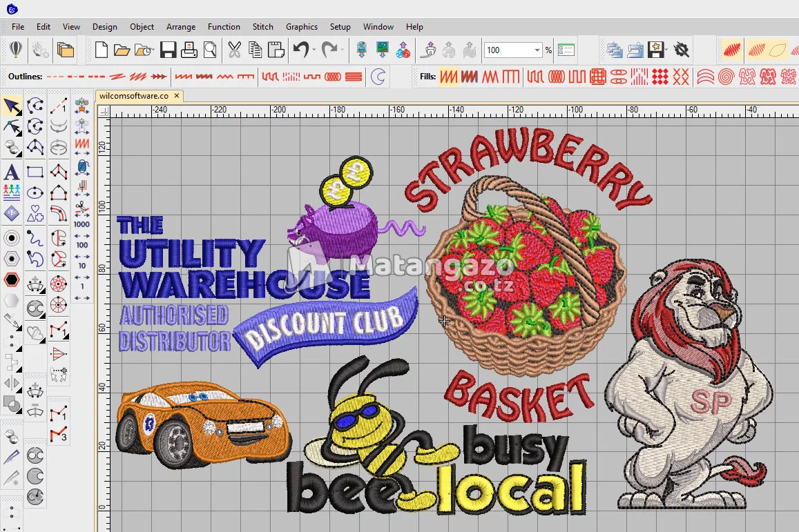The width and height of the screenshot is (799, 532).
Task: Select the Lettering tool
Action: pos(11,172)
